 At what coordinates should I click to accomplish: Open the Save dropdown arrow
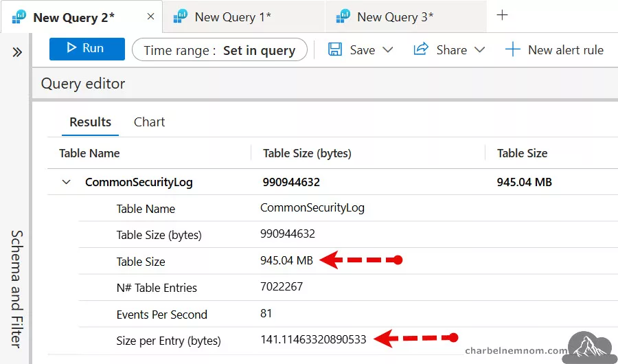tap(388, 49)
